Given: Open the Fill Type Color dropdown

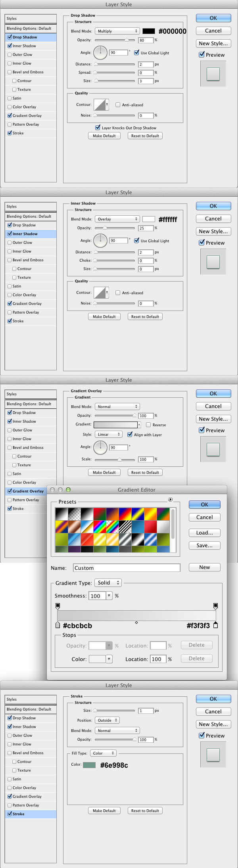Looking at the screenshot, I should (103, 753).
